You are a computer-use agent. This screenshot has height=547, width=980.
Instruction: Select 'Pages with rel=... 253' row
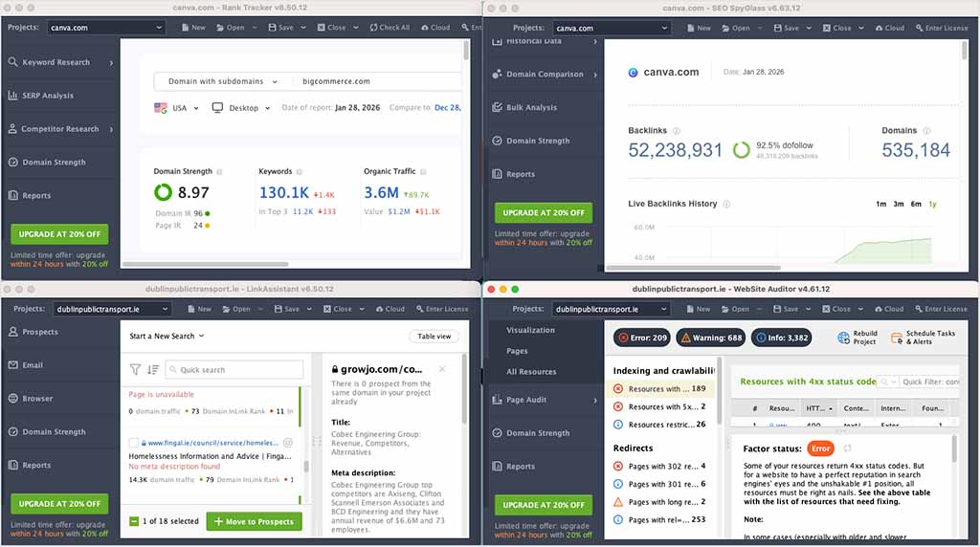coord(660,519)
